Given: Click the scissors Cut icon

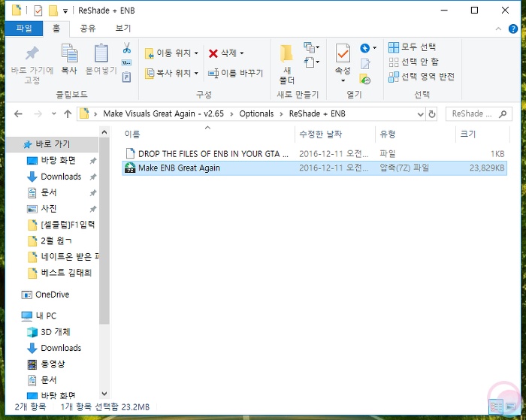Looking at the screenshot, I should tap(126, 47).
